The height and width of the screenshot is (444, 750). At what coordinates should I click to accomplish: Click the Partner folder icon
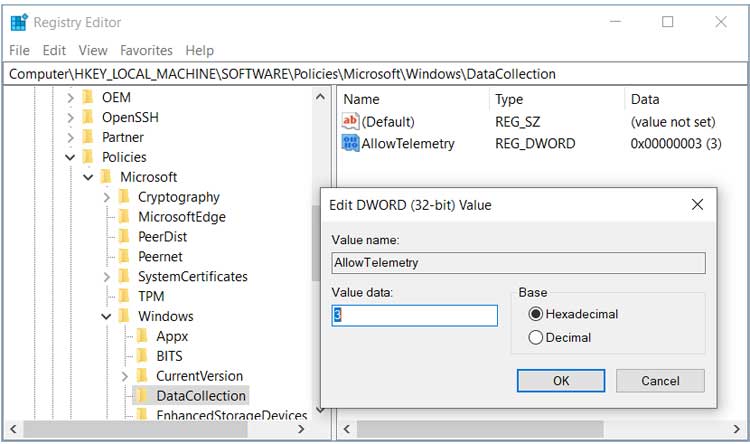(88, 137)
